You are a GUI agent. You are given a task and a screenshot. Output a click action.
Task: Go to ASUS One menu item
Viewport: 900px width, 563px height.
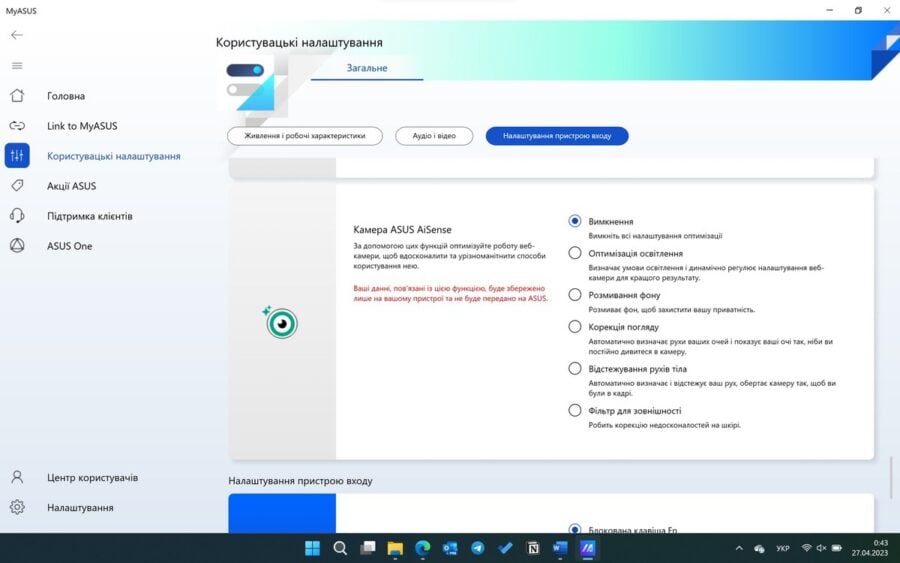69,246
